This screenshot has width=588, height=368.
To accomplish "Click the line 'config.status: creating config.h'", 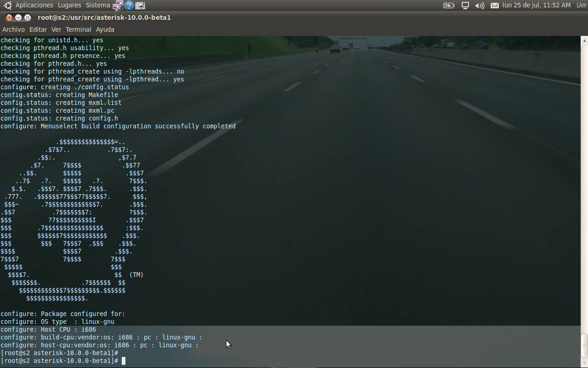I will coord(59,118).
